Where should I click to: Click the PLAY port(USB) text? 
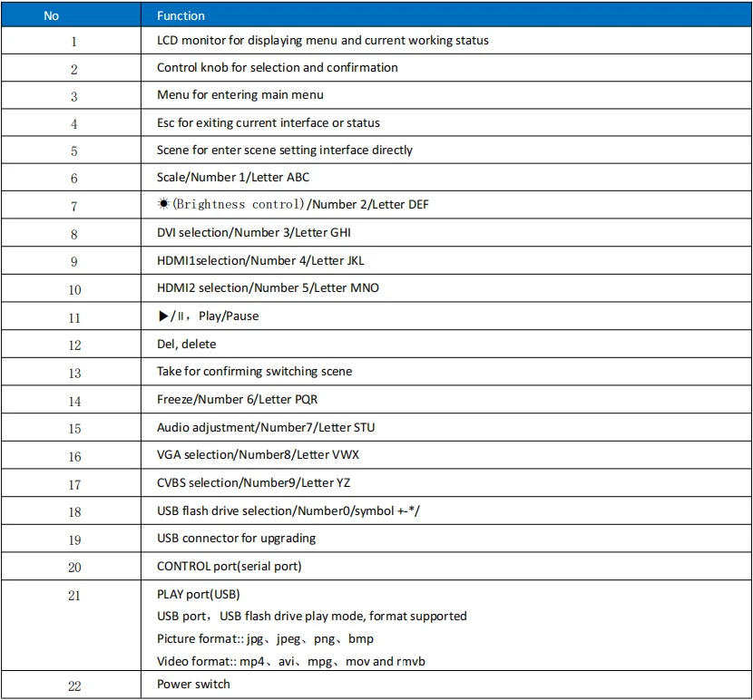click(x=199, y=595)
